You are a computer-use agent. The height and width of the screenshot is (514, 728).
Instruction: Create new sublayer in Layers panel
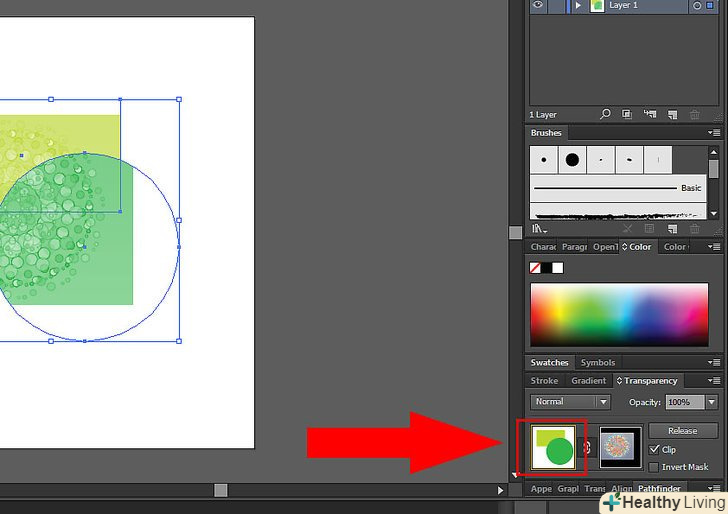(x=651, y=115)
